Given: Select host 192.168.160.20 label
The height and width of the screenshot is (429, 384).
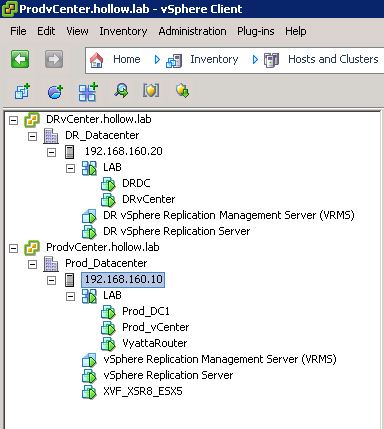Looking at the screenshot, I should (x=123, y=151).
